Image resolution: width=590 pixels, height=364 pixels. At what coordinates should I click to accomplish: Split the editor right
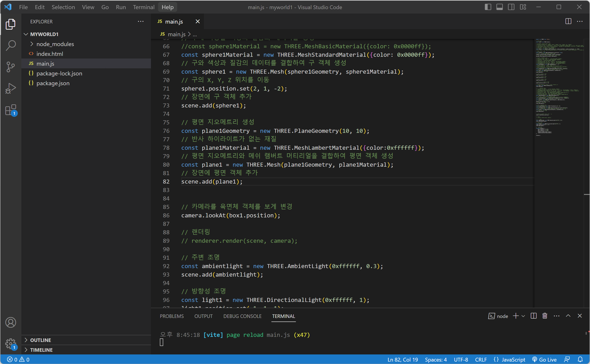coord(568,21)
